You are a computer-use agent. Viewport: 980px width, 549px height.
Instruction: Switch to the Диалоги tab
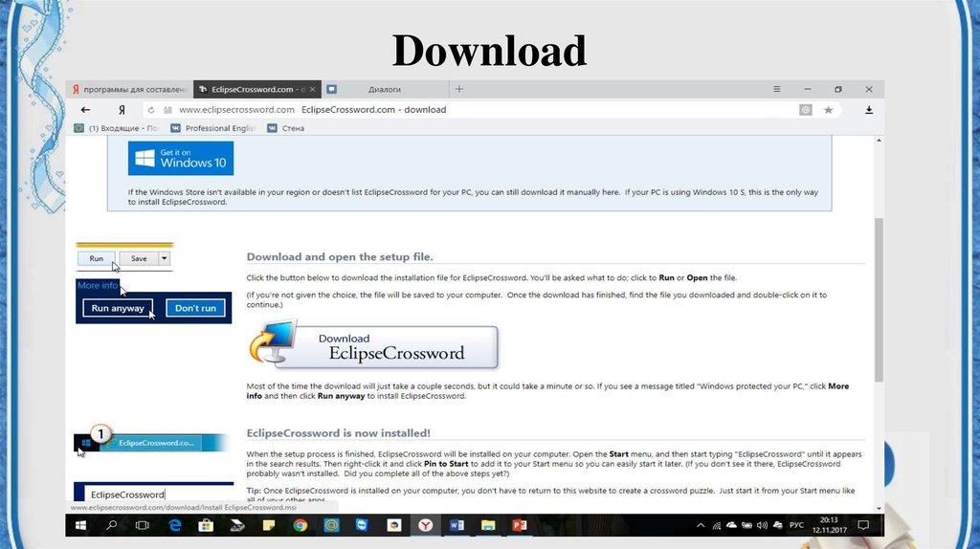pos(385,89)
